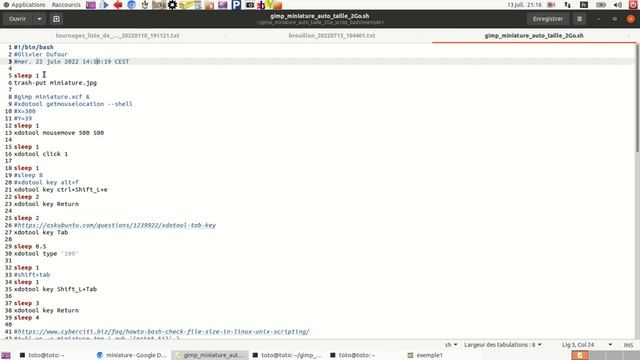Click the Ouvrir button in gedit

click(x=18, y=19)
